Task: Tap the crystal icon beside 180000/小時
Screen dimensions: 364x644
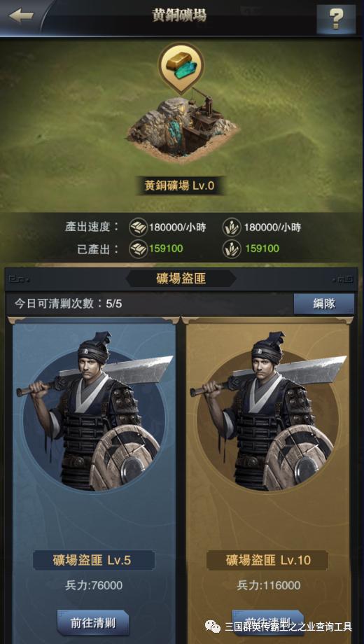Action: [231, 227]
